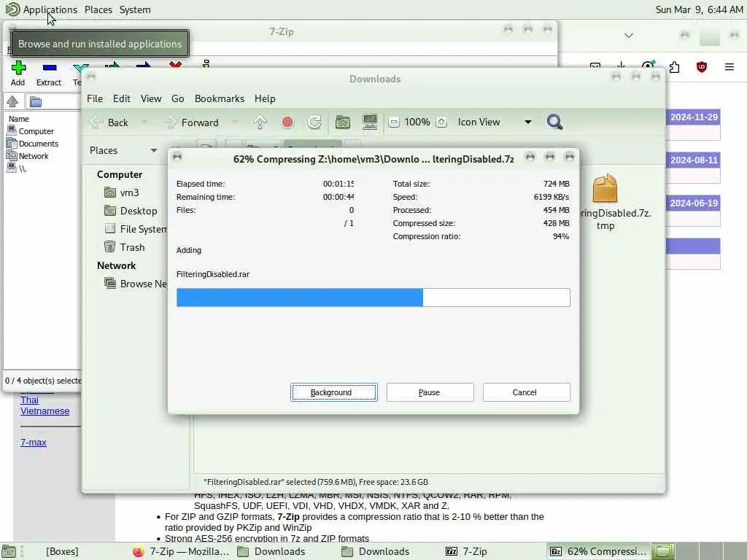Viewport: 747px width, 560px height.
Task: Open the uBlock shield icon in Firefox
Action: (701, 67)
